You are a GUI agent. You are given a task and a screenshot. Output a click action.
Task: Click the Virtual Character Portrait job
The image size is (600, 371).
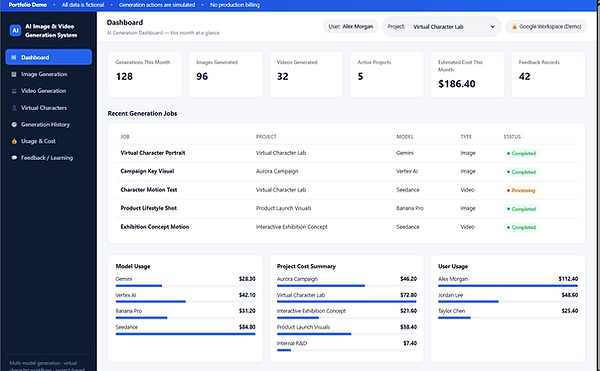(153, 153)
